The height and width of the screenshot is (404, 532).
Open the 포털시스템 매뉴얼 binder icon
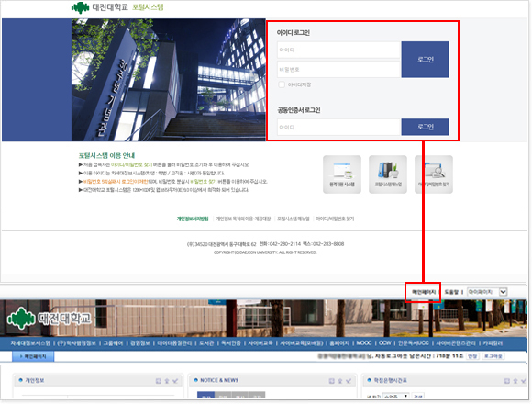pyautogui.click(x=388, y=174)
